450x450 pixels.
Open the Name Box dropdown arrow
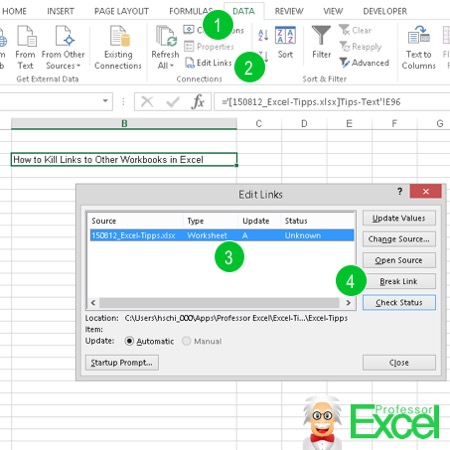[x=105, y=101]
